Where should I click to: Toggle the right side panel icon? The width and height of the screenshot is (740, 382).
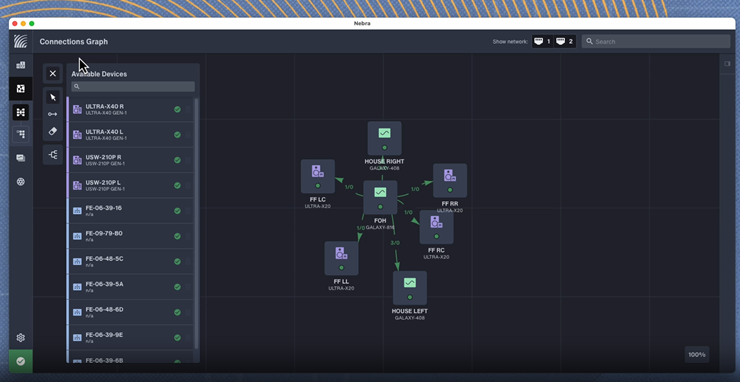(x=727, y=64)
